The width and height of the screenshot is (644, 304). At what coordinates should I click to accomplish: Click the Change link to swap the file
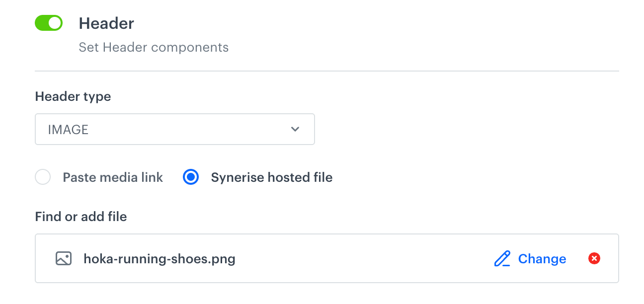coord(542,258)
